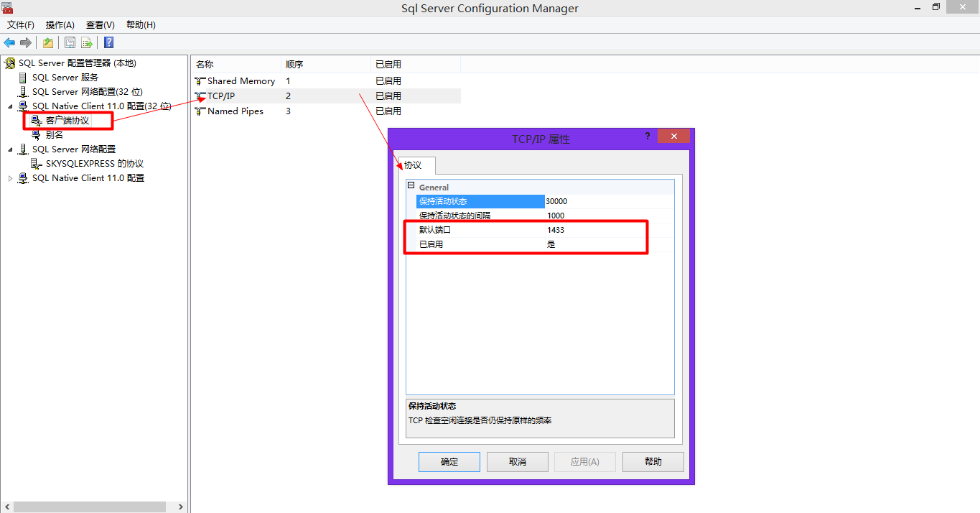
Task: Click the 取消 button
Action: point(518,461)
